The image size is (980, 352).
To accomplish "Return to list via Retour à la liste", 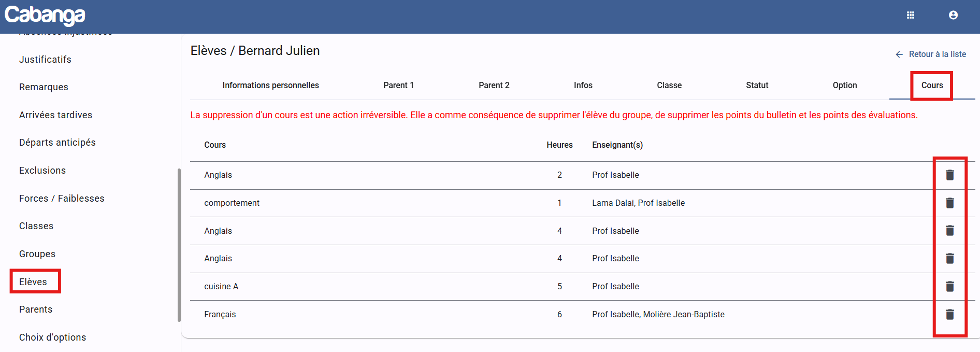I will (937, 54).
